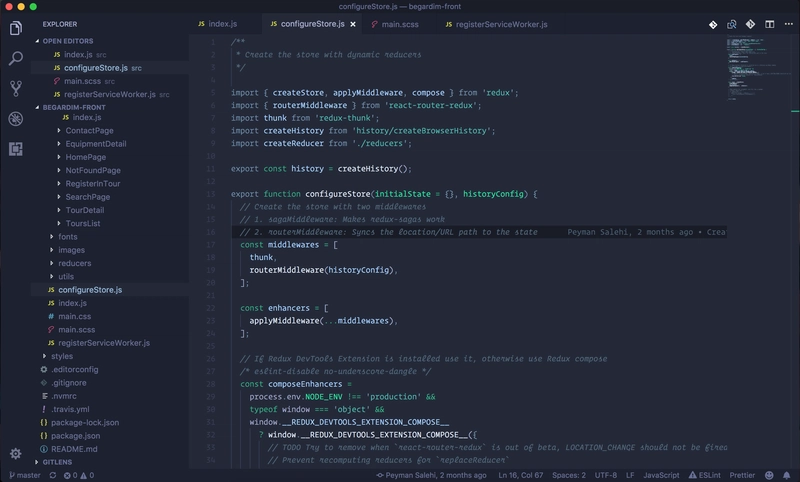Click the GitLens blame annotation on line 16
The height and width of the screenshot is (482, 800).
click(647, 232)
